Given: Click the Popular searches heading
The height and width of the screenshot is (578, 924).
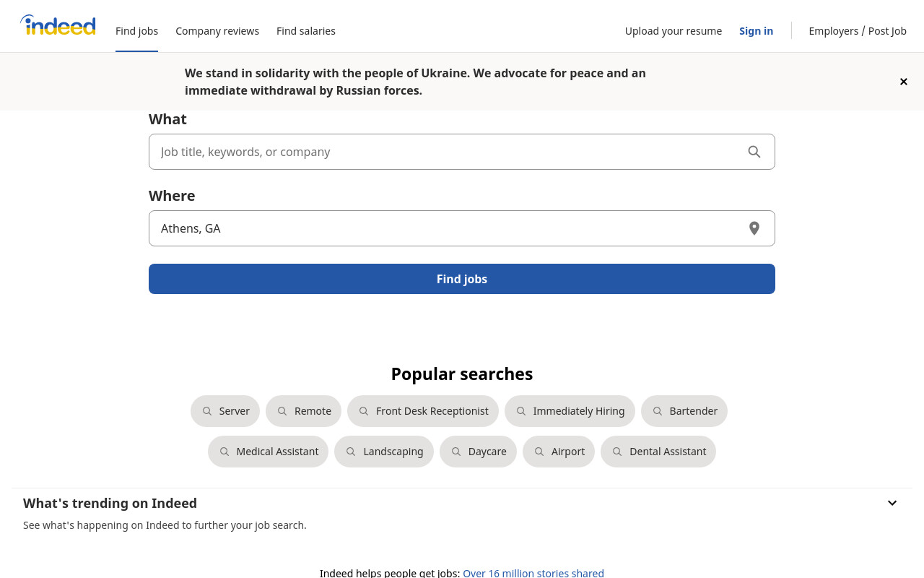Looking at the screenshot, I should pos(462,374).
